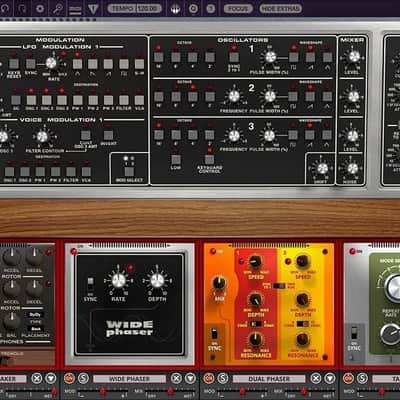Select Oscillator 1 octave 2' button
The height and width of the screenshot is (400, 400).
pyautogui.click(x=210, y=57)
